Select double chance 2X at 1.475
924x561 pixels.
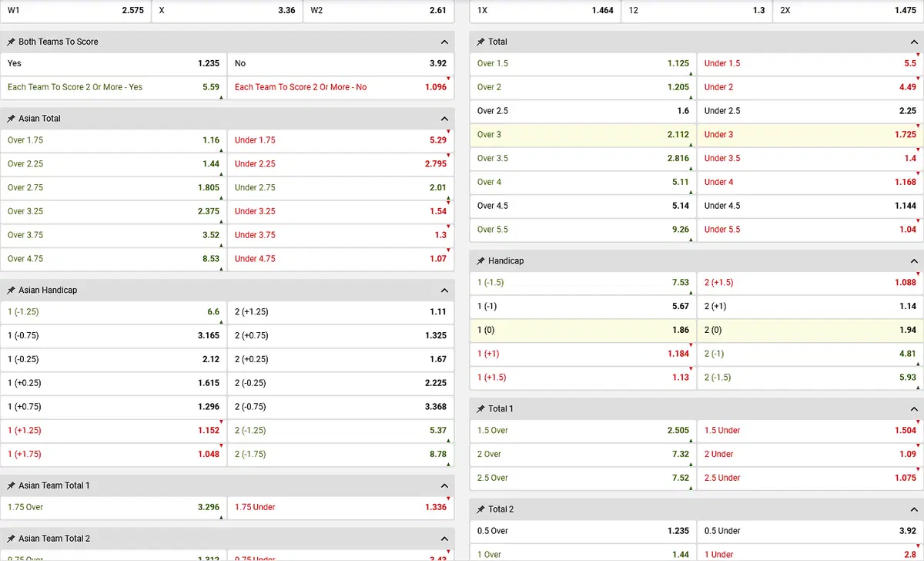(849, 11)
